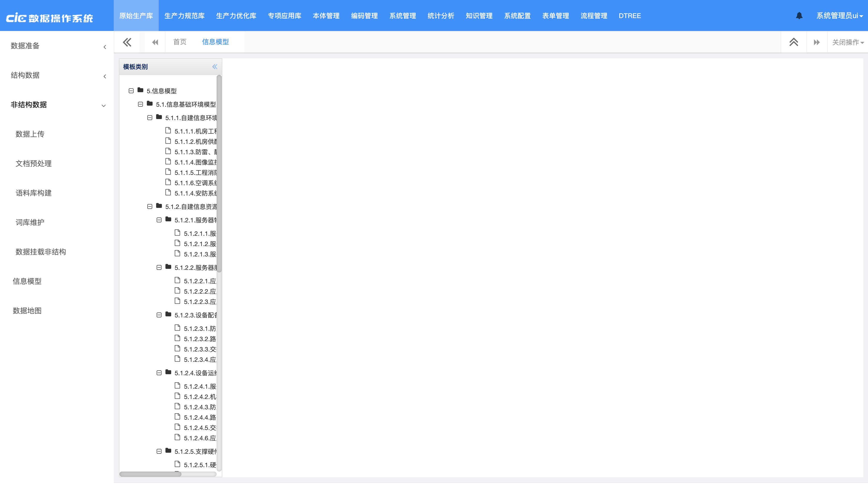Open 数据地图 in the sidebar
Image resolution: width=868 pixels, height=501 pixels.
click(27, 311)
